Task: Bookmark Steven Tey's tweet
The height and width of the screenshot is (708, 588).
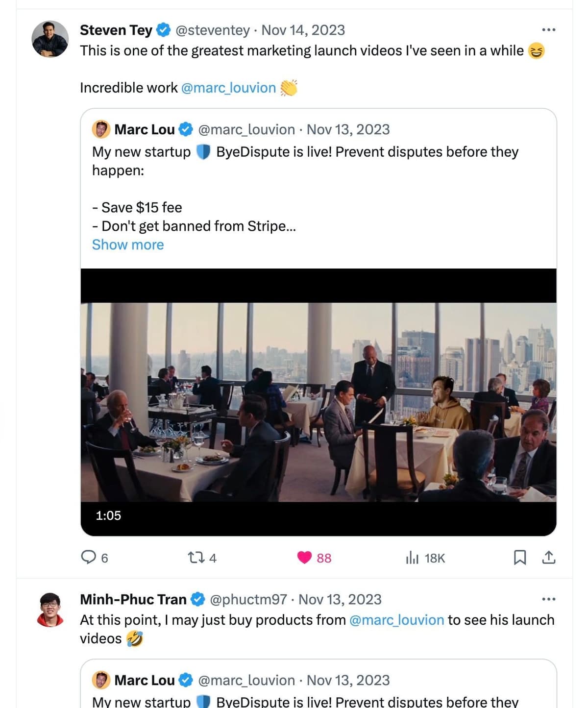Action: tap(520, 558)
